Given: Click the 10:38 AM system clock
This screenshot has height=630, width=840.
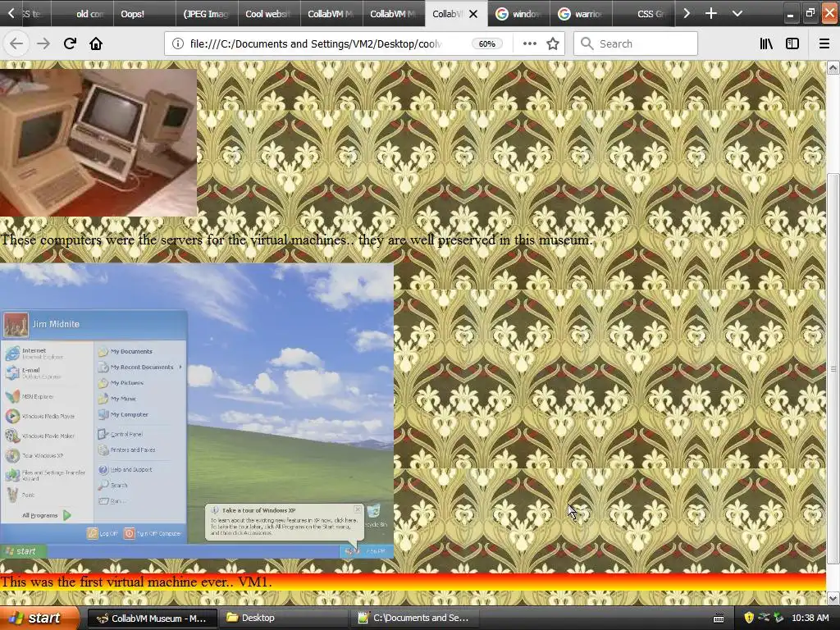Looking at the screenshot, I should tap(810, 618).
